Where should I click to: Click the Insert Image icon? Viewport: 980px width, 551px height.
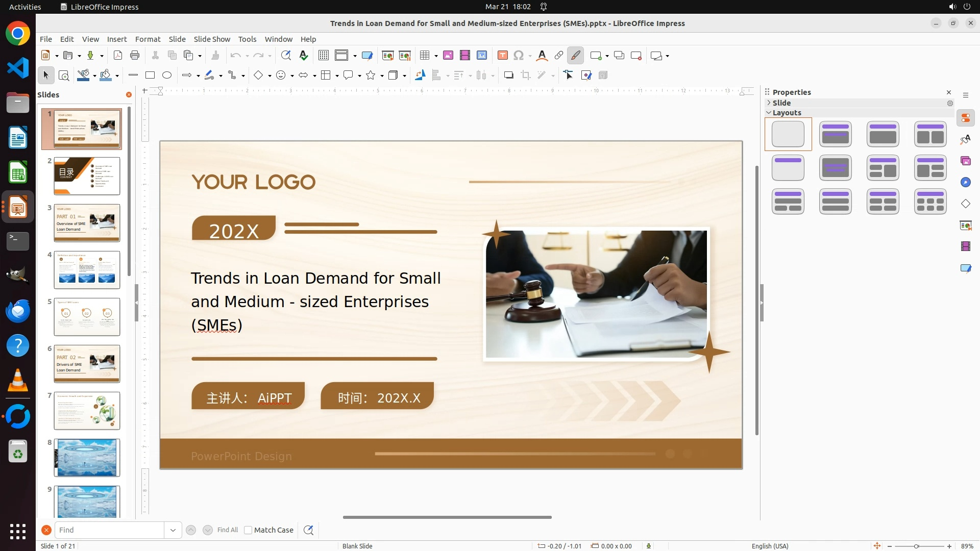(448, 56)
